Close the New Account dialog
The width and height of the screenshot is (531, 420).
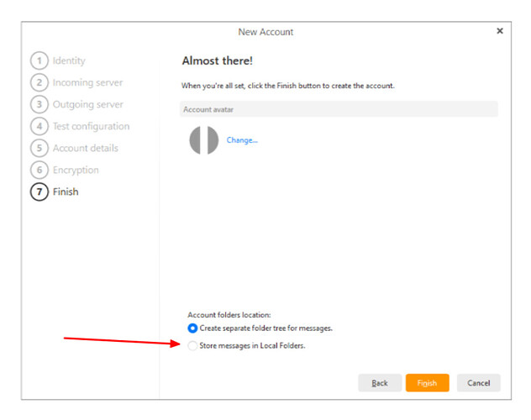coord(500,31)
